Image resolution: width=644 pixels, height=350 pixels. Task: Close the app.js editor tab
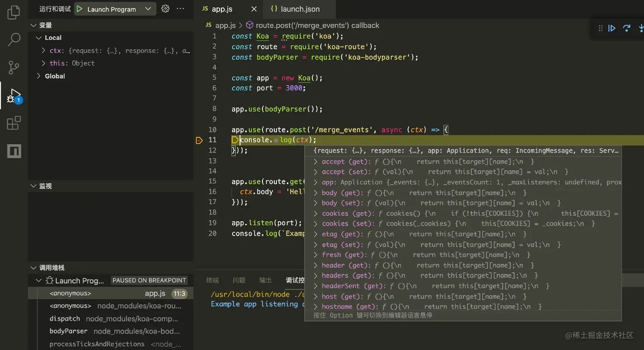point(254,9)
